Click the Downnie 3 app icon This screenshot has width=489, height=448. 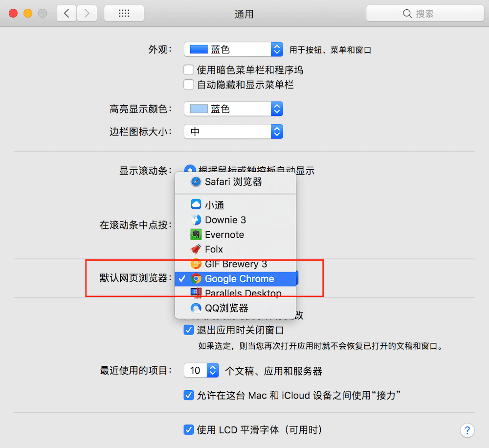[x=196, y=220]
